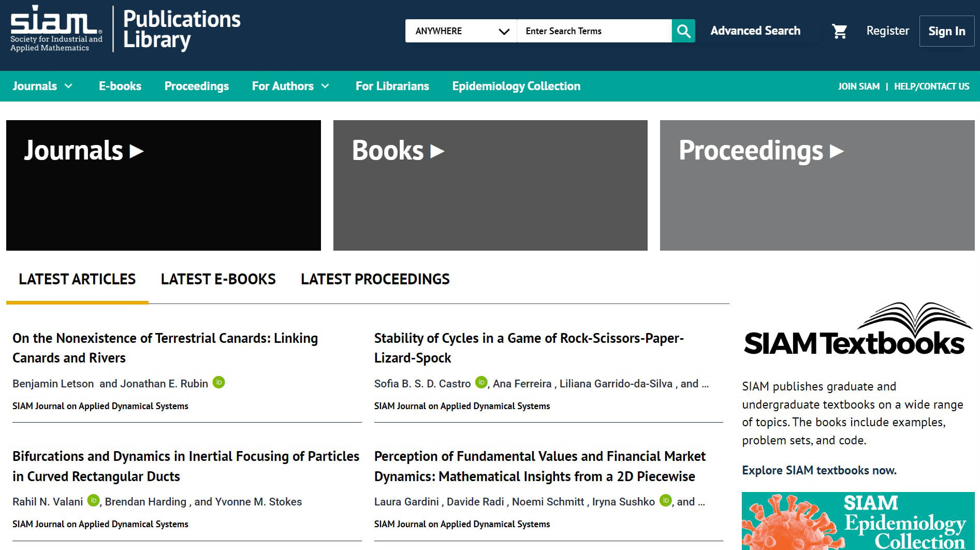Image resolution: width=980 pixels, height=550 pixels.
Task: Click author Yvonne M. Stokes
Action: pos(258,502)
